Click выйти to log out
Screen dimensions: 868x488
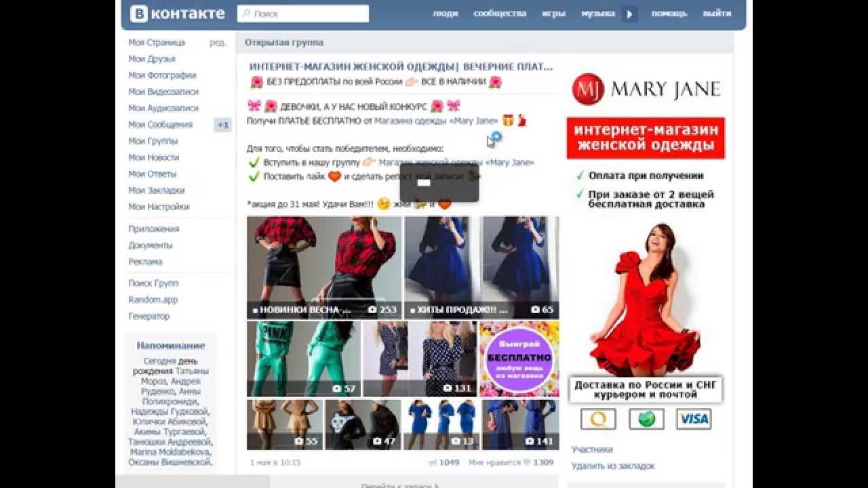click(717, 14)
